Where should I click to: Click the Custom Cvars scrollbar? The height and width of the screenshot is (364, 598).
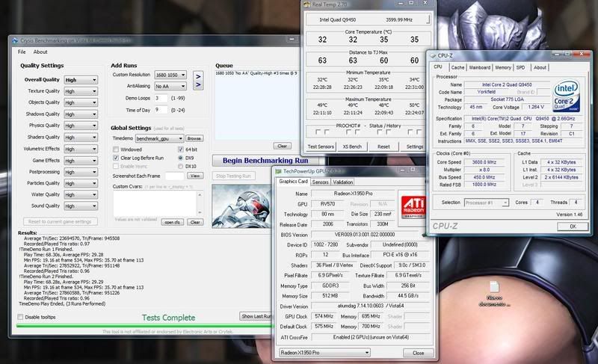(200, 203)
